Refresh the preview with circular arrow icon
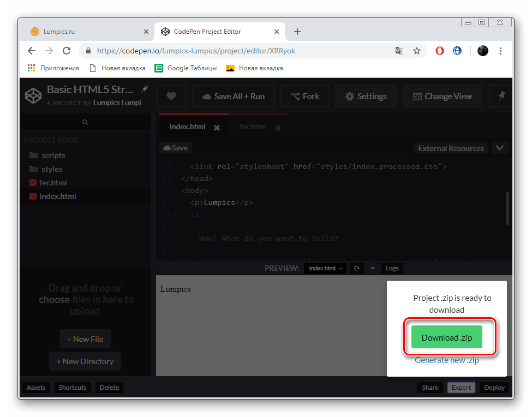Image resolution: width=532 pixels, height=417 pixels. (357, 268)
